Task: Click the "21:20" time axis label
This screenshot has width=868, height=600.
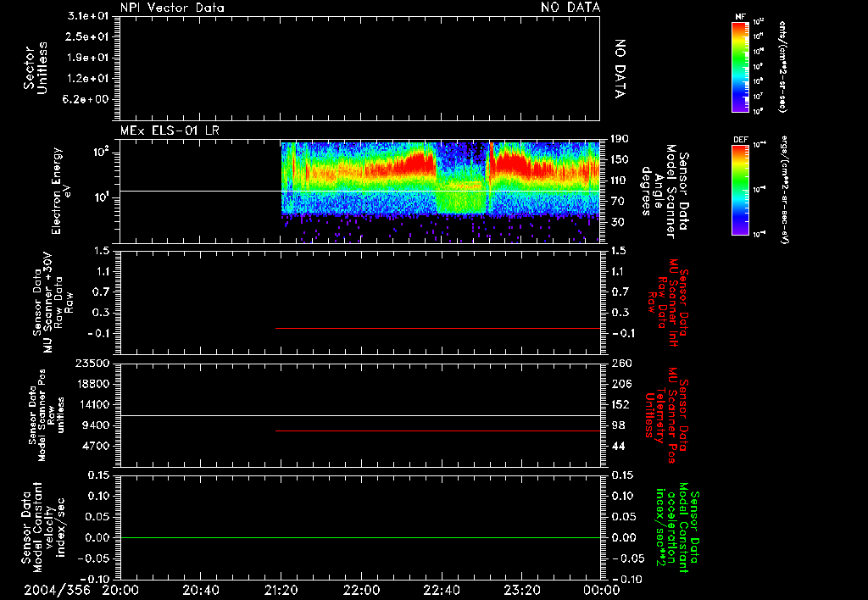Action: coord(281,590)
